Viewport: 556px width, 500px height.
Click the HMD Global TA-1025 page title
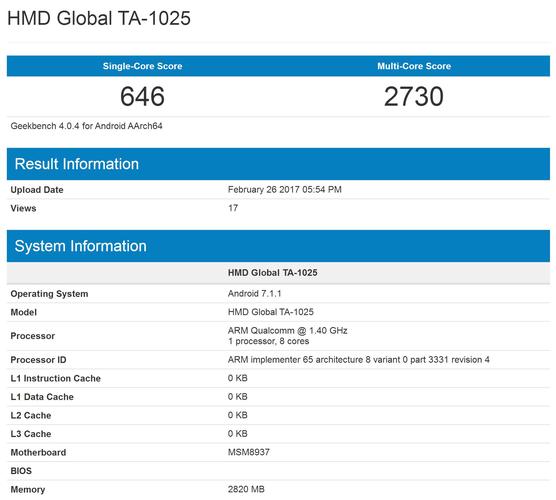(x=99, y=18)
